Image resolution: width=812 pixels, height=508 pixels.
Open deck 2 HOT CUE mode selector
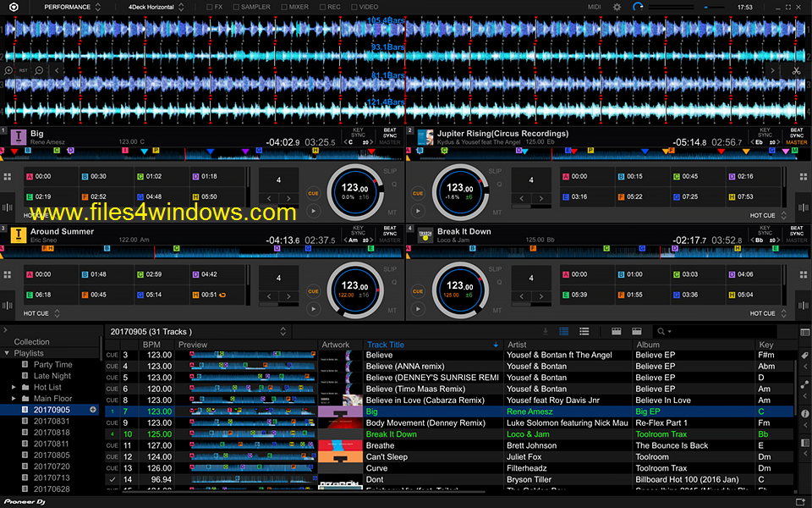[768, 215]
